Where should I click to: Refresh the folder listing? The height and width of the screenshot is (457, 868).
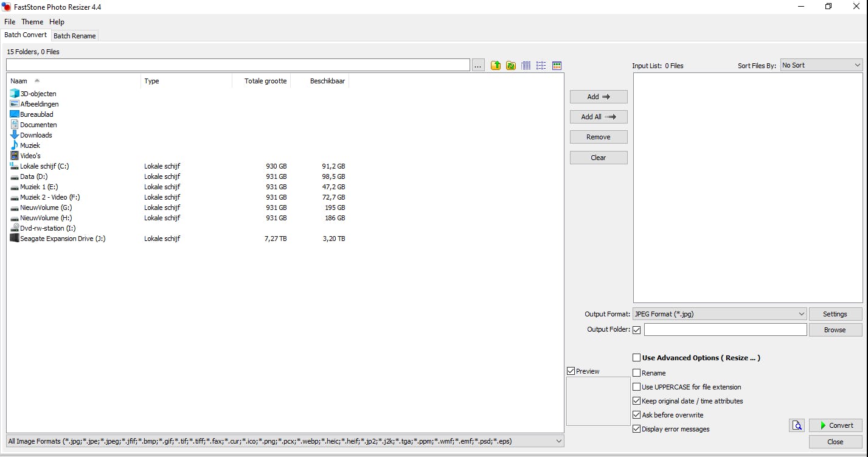click(511, 65)
